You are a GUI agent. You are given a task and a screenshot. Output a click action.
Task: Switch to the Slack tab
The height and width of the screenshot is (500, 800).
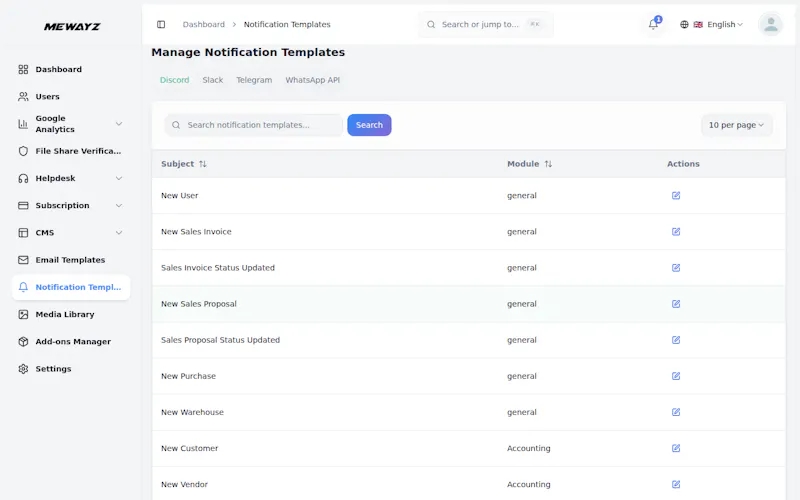click(x=213, y=80)
